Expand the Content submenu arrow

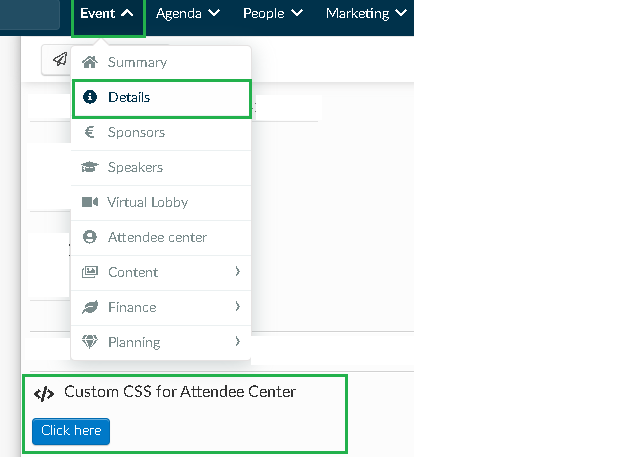pos(238,272)
